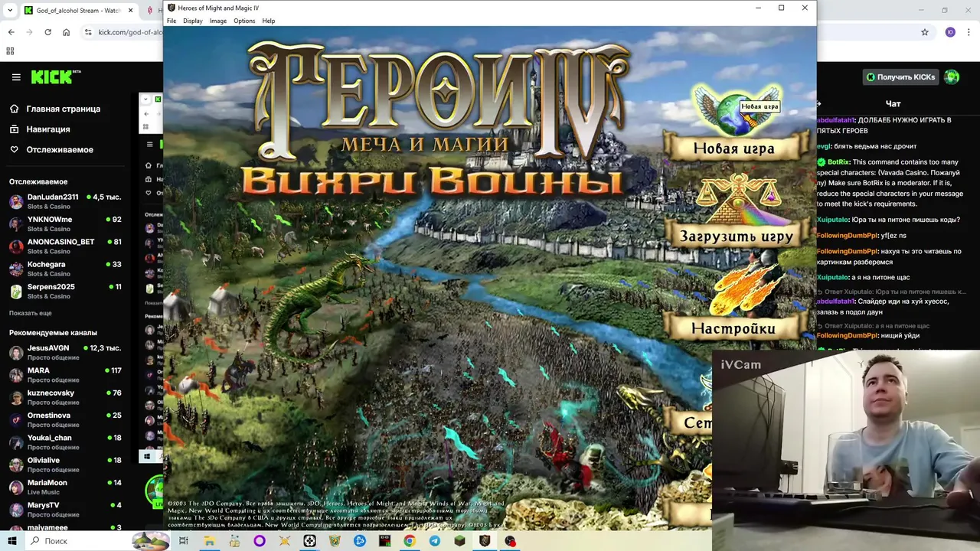Screen dimensions: 980x551
Task: Open YNKNOWme channel in sidebar
Action: (65, 223)
